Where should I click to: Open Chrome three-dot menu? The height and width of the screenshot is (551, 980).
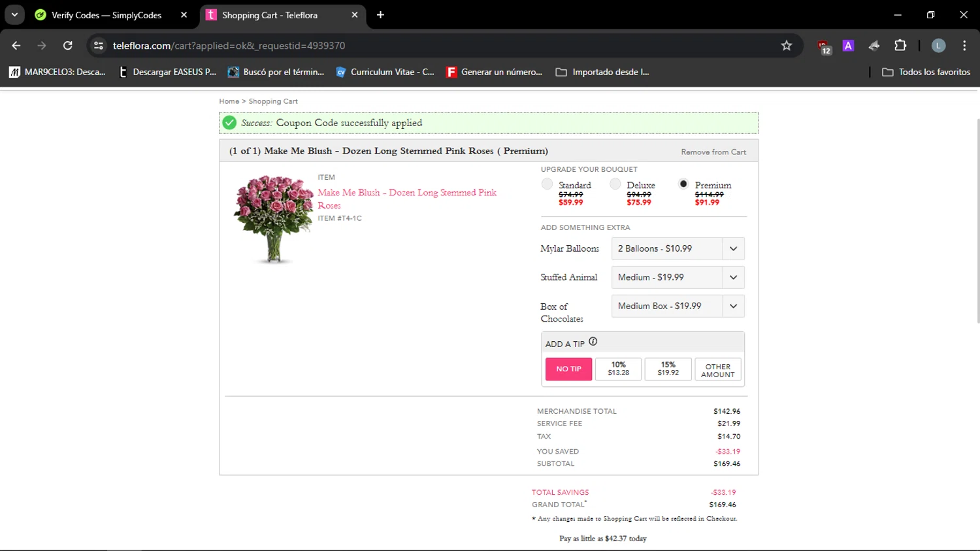coord(964,46)
